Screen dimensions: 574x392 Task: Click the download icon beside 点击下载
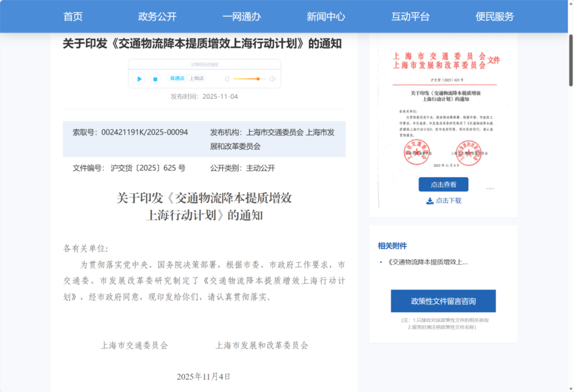point(428,201)
